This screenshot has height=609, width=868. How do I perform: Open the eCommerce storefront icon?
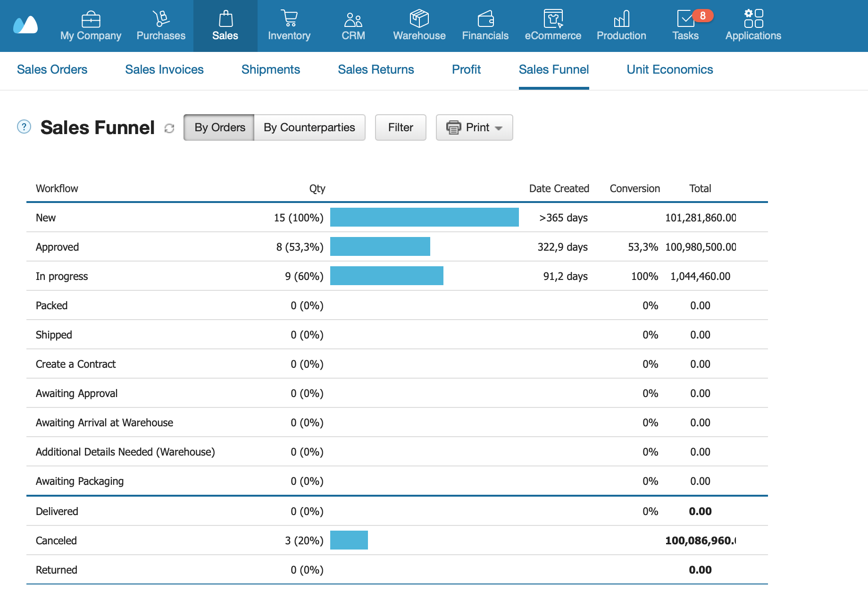click(x=553, y=18)
